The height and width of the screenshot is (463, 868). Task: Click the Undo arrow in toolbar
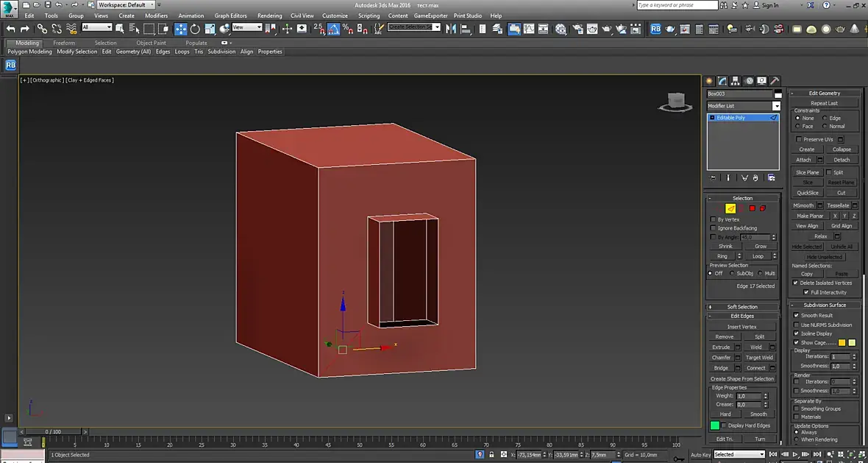tap(11, 29)
